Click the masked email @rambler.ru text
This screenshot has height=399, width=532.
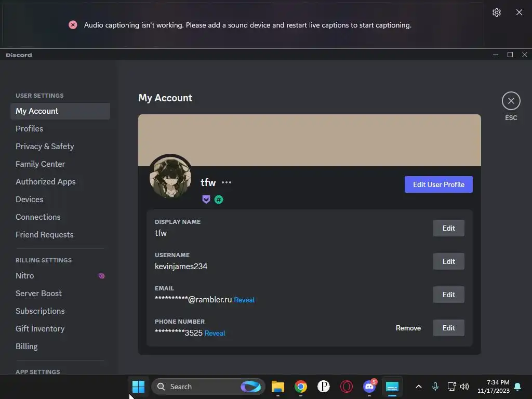(x=193, y=300)
